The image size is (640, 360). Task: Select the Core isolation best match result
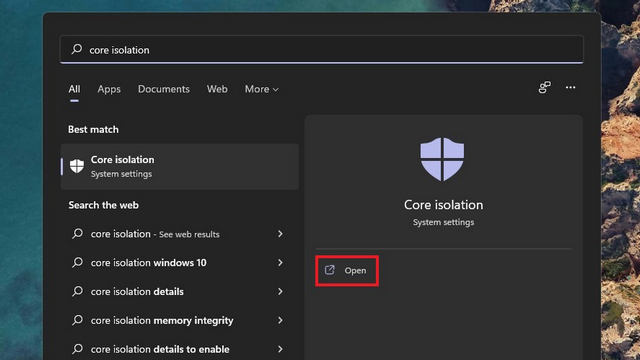point(180,167)
